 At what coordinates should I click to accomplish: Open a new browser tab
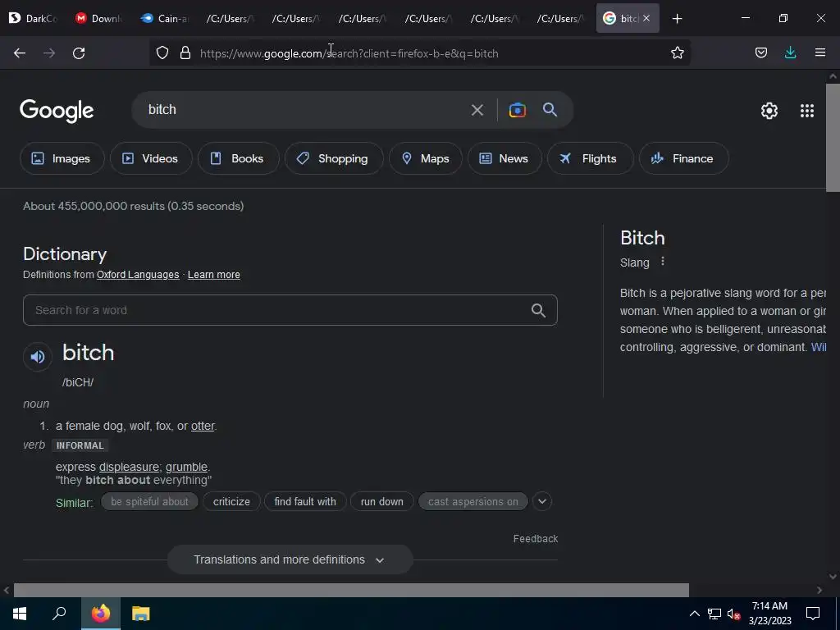click(677, 19)
